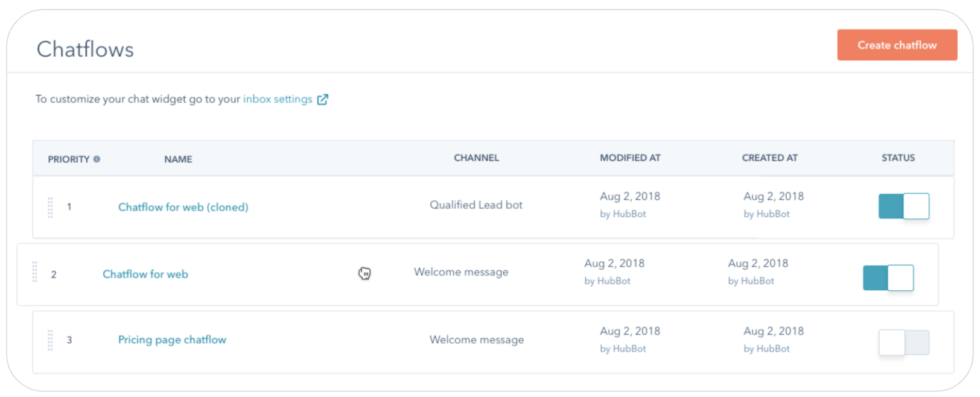Disable the Chatflow for web (cloned) status toggle
Viewport: 980px width, 397px height.
[x=903, y=206]
